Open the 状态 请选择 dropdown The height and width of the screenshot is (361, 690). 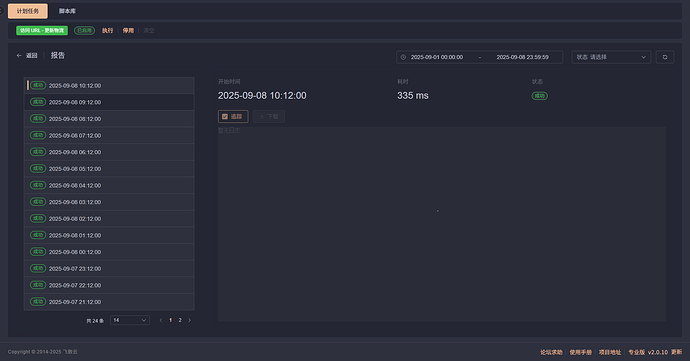tap(611, 57)
